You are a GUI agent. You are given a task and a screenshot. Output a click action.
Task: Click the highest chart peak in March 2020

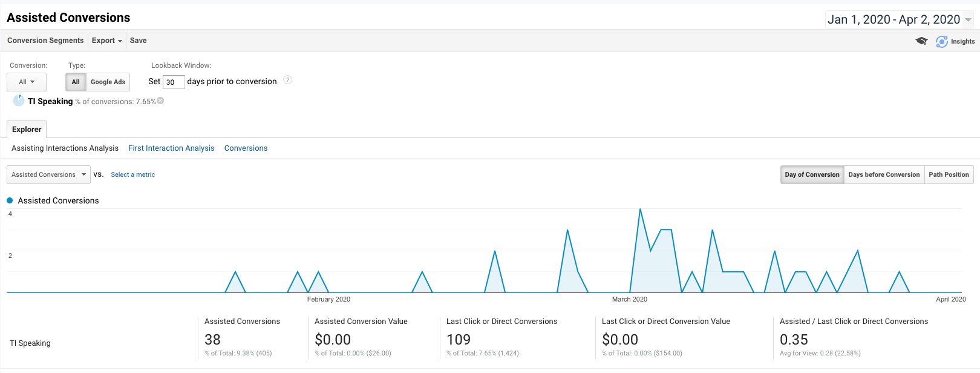[640, 210]
